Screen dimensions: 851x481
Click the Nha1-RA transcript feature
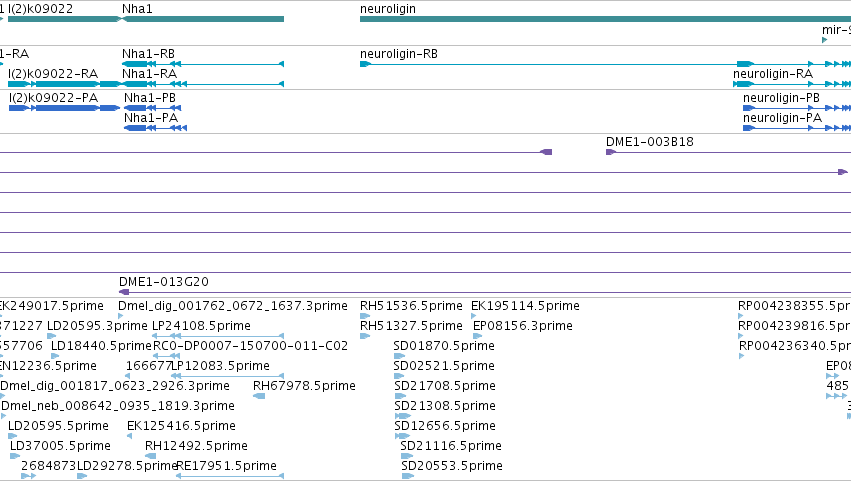tap(203, 84)
